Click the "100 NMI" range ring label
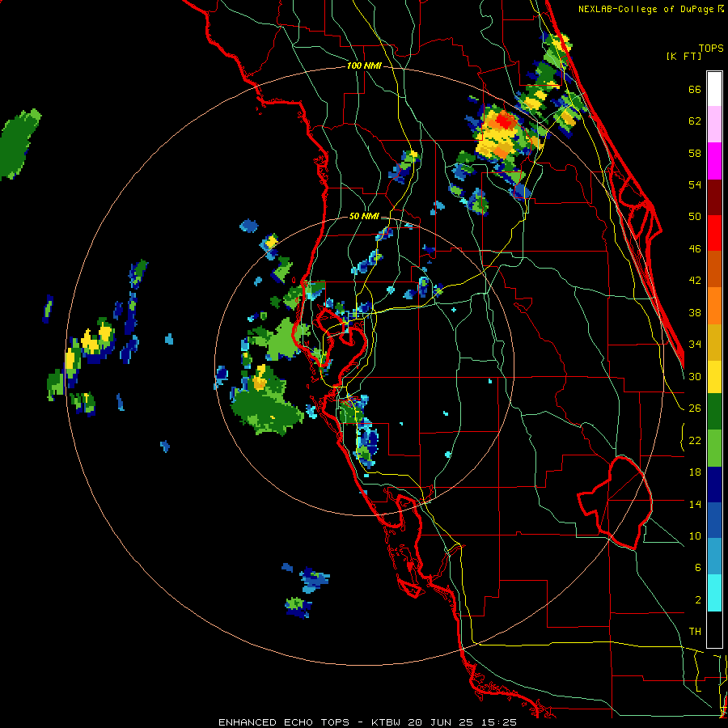Screen dimensions: 728x728 364,66
